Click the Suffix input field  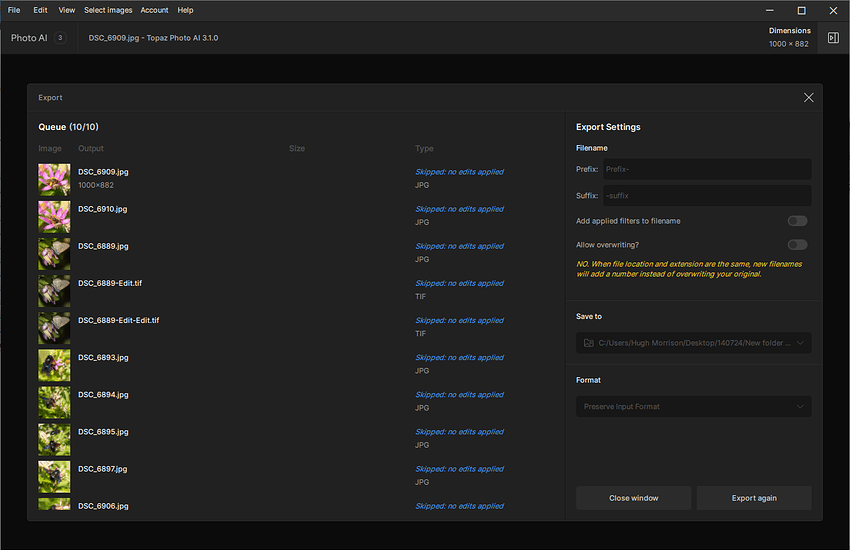tap(707, 196)
